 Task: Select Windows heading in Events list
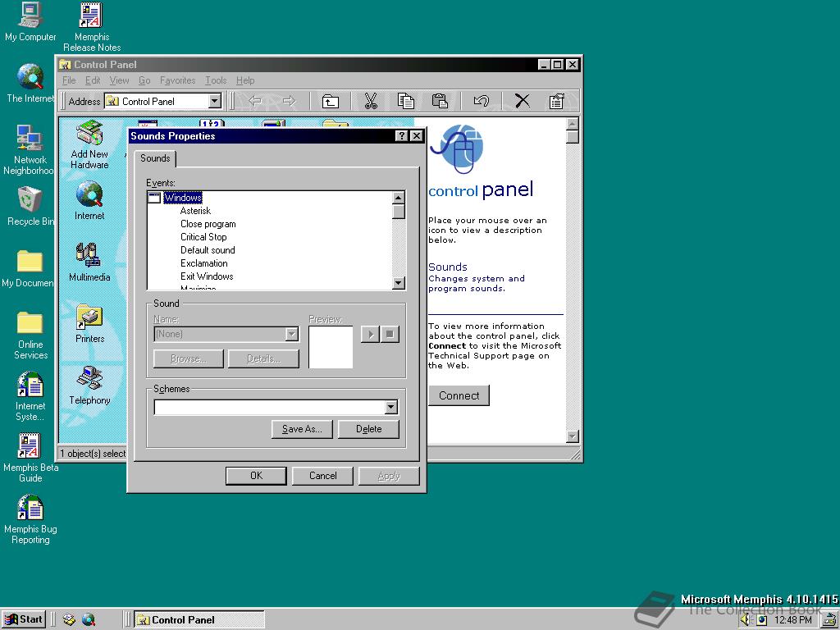183,198
